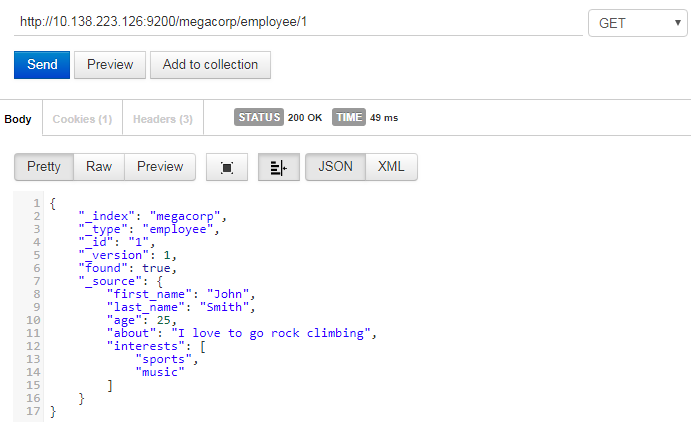Choose XML response format
The image size is (691, 445).
click(391, 167)
